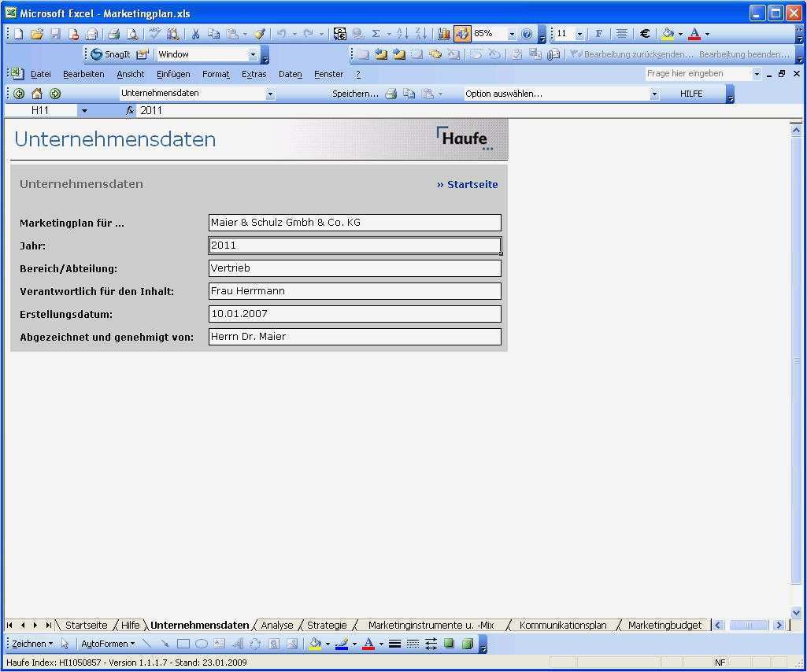The image size is (807, 672).
Task: Click the AutoSum icon
Action: 376,34
